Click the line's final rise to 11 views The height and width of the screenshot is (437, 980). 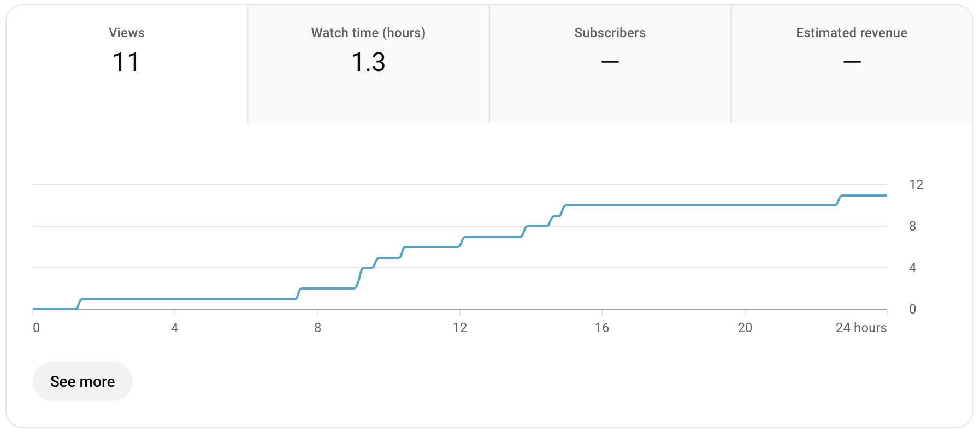[839, 200]
